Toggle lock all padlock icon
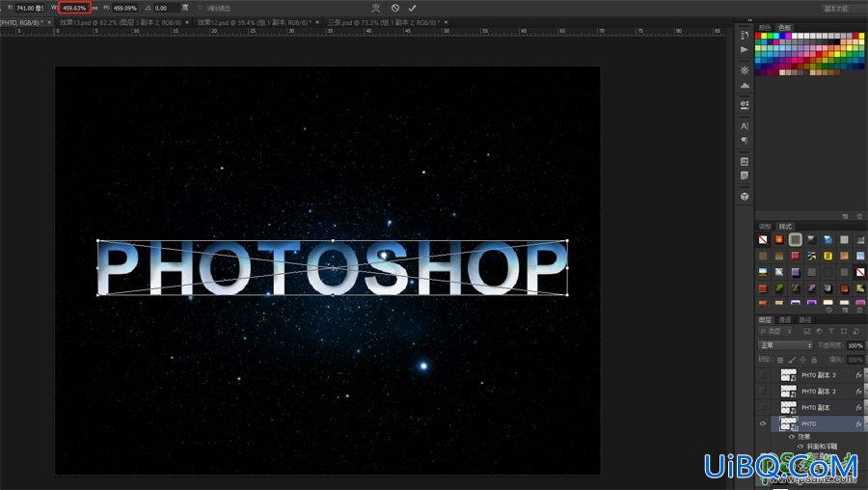The height and width of the screenshot is (490, 868). 814,360
